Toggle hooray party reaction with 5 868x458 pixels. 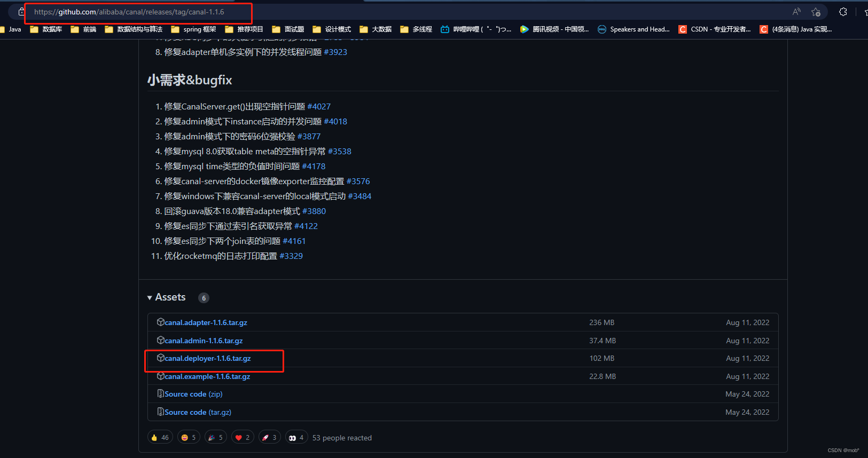pos(215,437)
